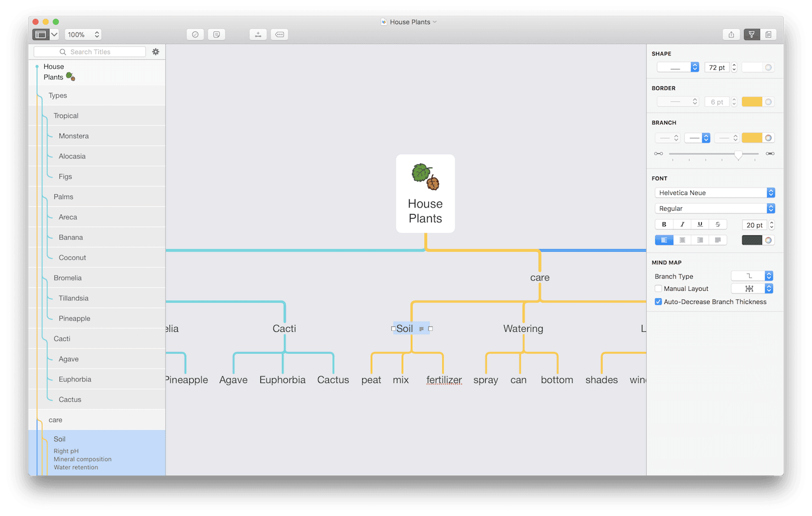Apply underline to the selected text
Image resolution: width=812 pixels, height=516 pixels.
click(700, 224)
